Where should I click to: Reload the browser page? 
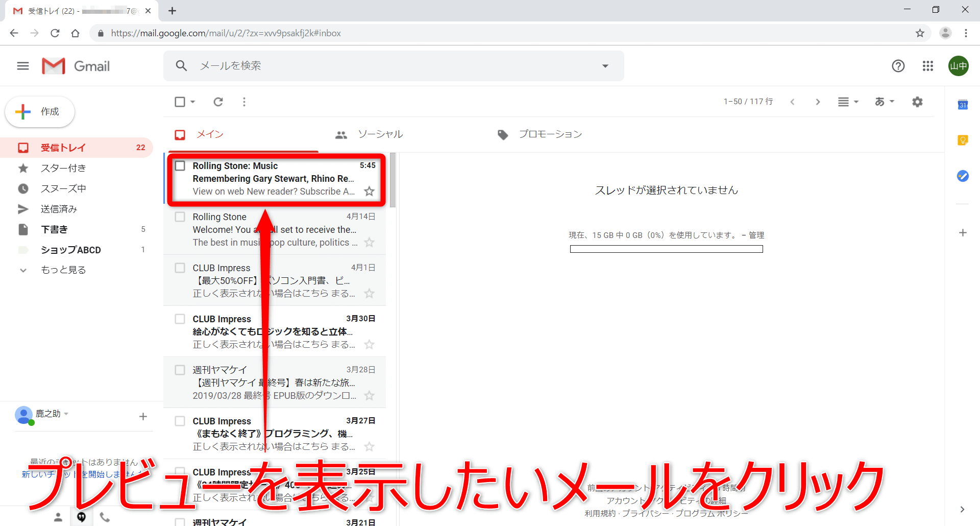coord(55,33)
